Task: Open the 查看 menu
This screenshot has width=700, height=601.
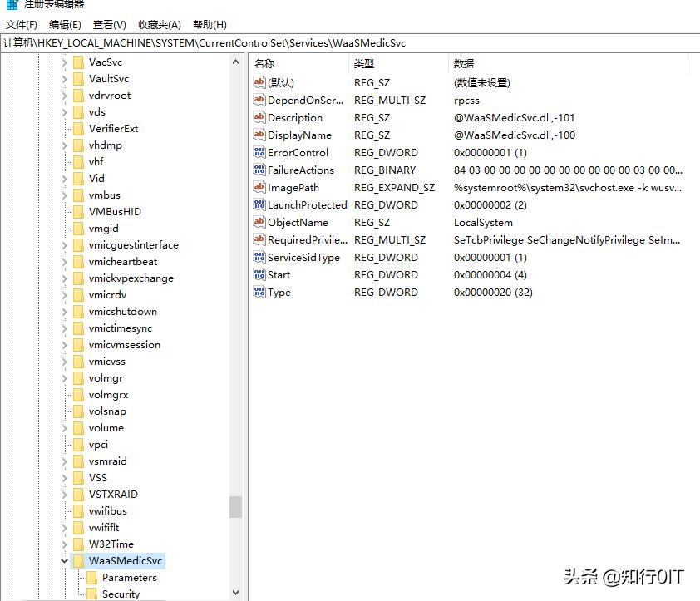Action: (x=109, y=24)
